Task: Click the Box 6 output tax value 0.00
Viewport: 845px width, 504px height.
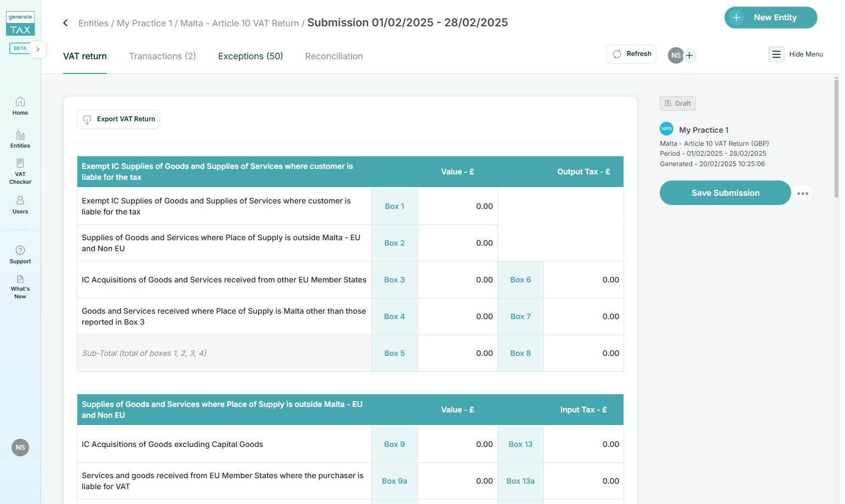Action: (x=611, y=280)
